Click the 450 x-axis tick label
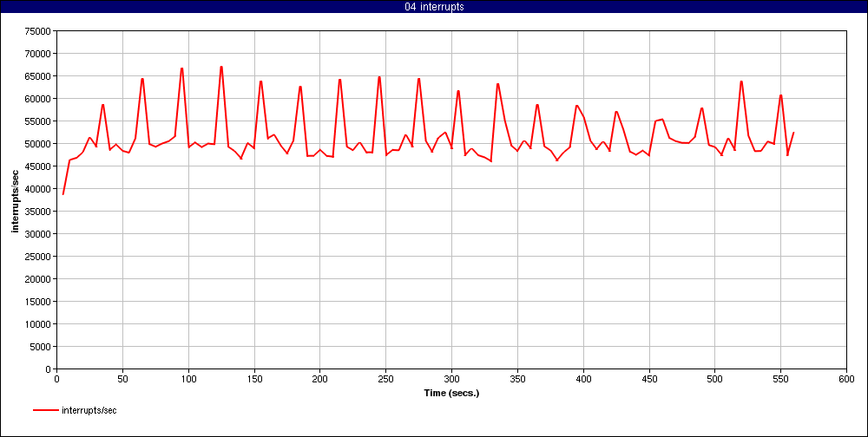Viewport: 868px width, 437px height. 649,379
